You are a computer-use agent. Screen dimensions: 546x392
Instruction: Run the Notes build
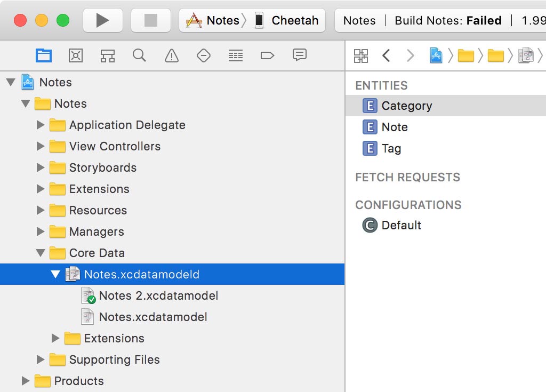[102, 20]
